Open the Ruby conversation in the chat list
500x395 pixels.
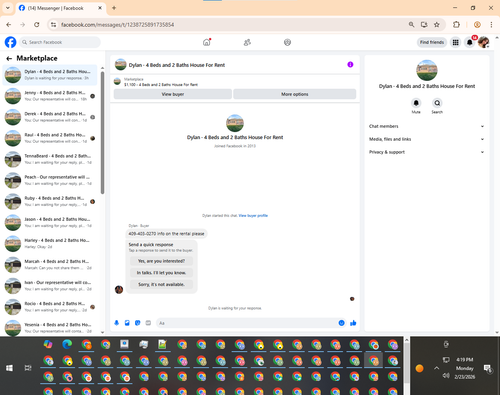click(50, 201)
